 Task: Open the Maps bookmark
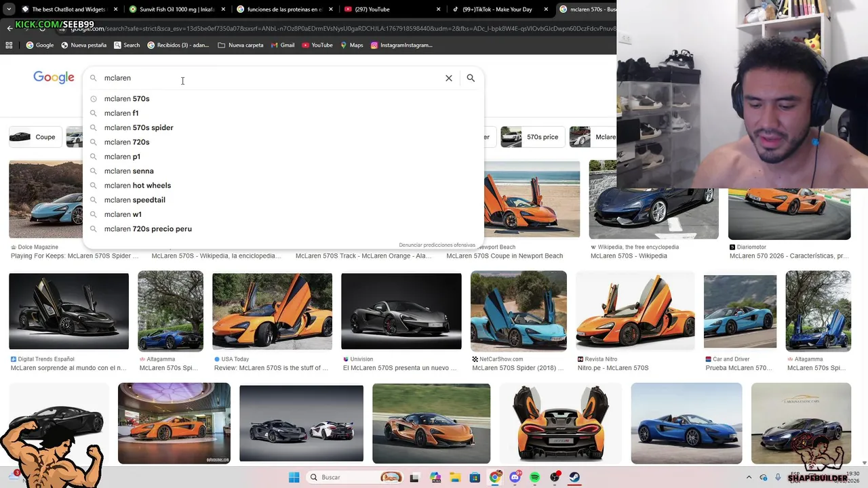pyautogui.click(x=352, y=45)
